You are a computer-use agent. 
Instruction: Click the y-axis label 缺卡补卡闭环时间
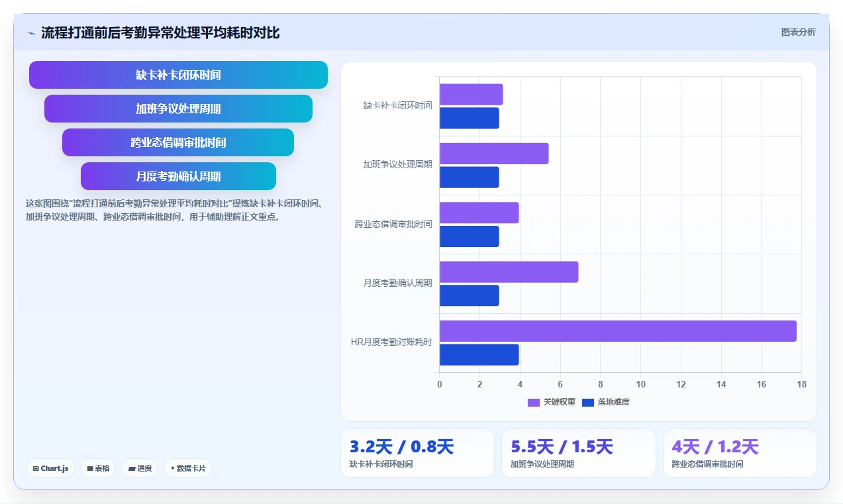point(397,105)
